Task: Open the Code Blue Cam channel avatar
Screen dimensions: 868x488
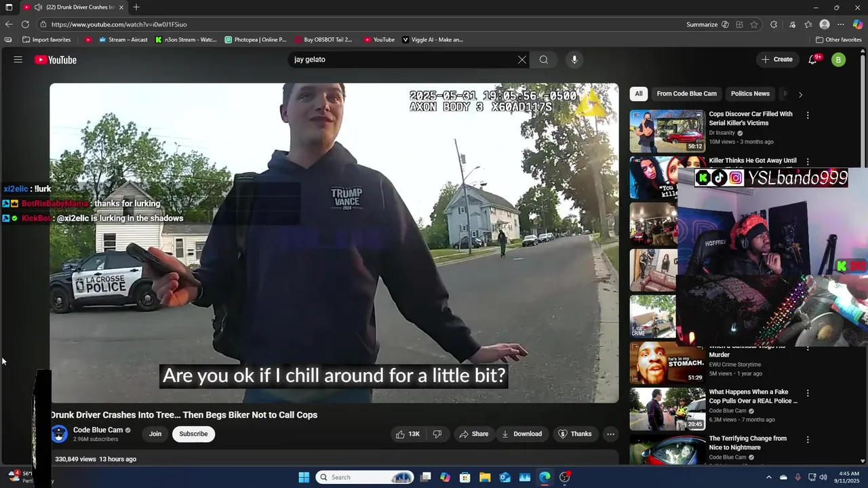Action: coord(59,434)
